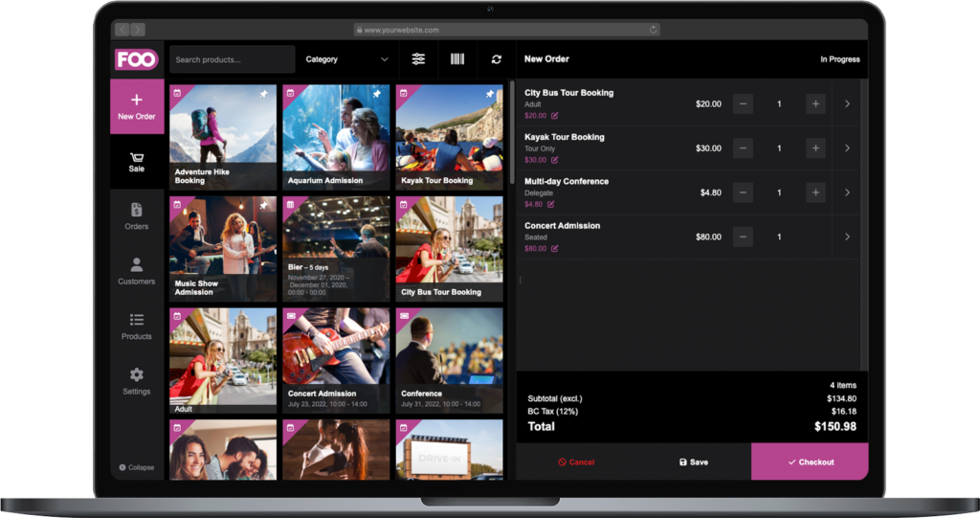The image size is (980, 518).
Task: Click the New Order panel heading
Action: pyautogui.click(x=546, y=58)
